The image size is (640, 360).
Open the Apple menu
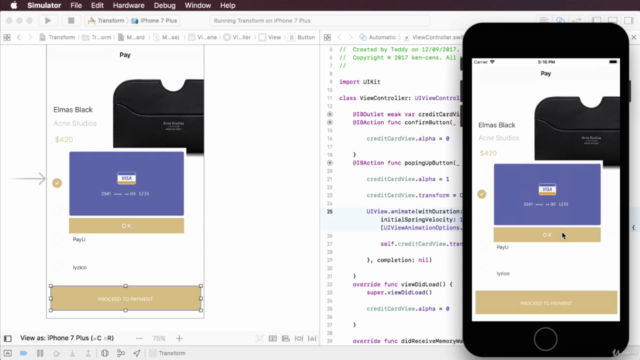(x=13, y=5)
